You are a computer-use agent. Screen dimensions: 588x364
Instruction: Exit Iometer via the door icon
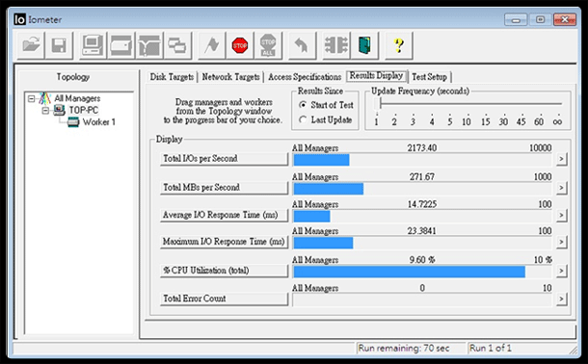pyautogui.click(x=364, y=45)
